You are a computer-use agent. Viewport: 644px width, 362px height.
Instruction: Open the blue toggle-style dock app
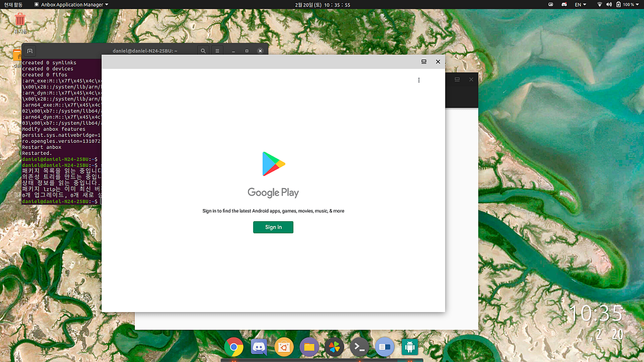[x=385, y=347]
